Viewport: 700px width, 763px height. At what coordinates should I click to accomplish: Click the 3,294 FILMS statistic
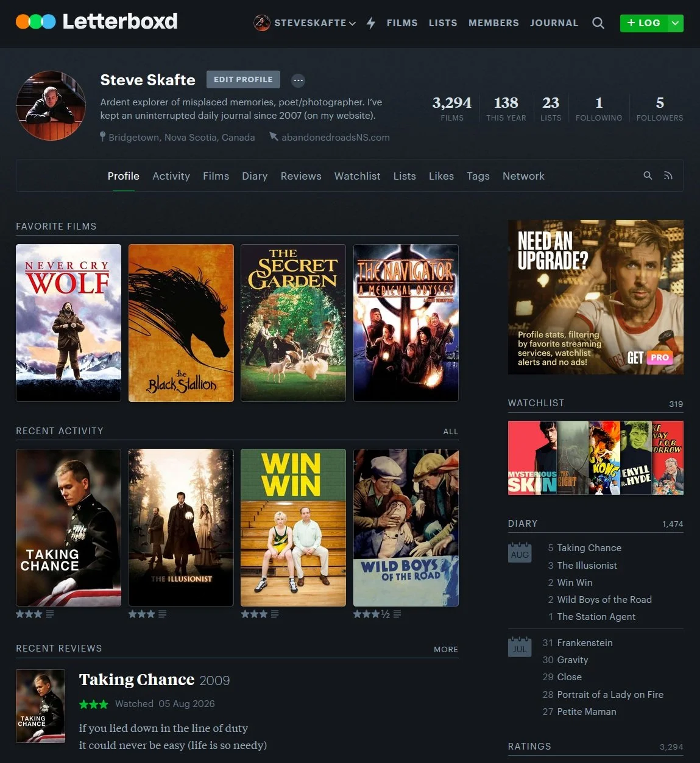(x=452, y=108)
